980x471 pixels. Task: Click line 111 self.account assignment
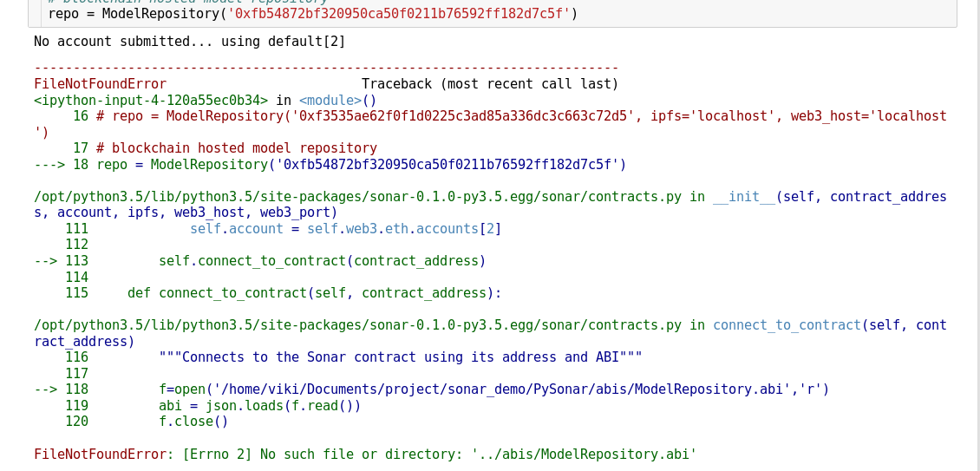(x=283, y=229)
